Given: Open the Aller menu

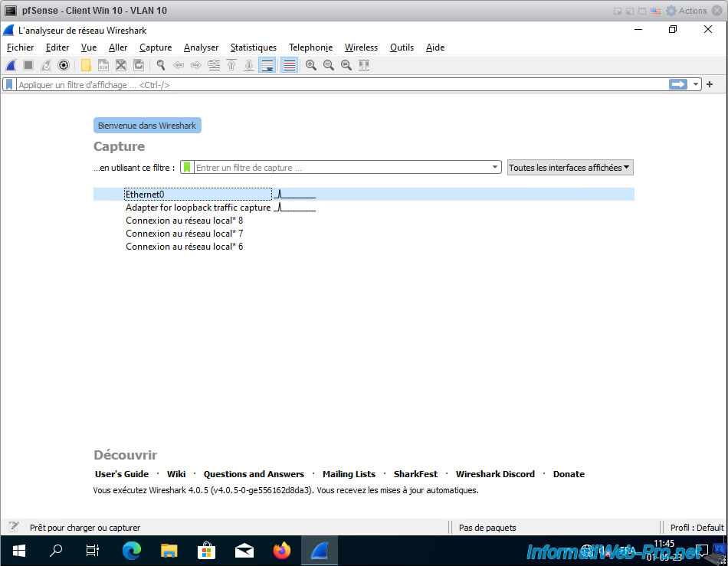Looking at the screenshot, I should 118,47.
